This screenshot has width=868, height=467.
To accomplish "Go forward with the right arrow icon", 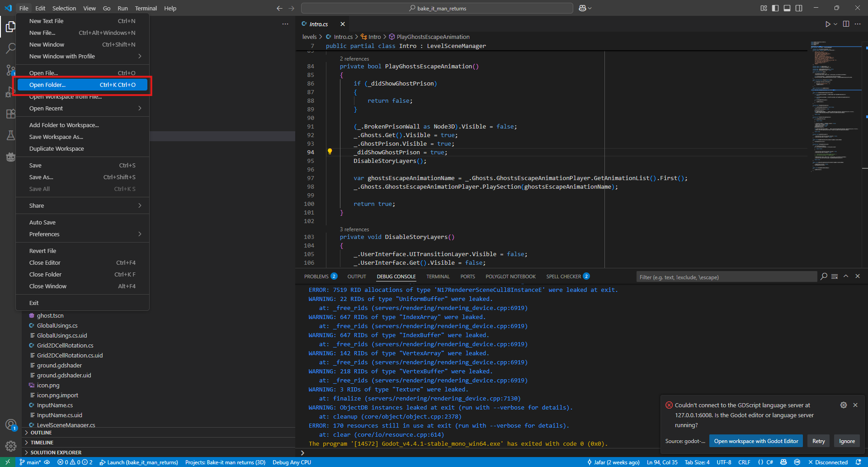I will coord(291,8).
